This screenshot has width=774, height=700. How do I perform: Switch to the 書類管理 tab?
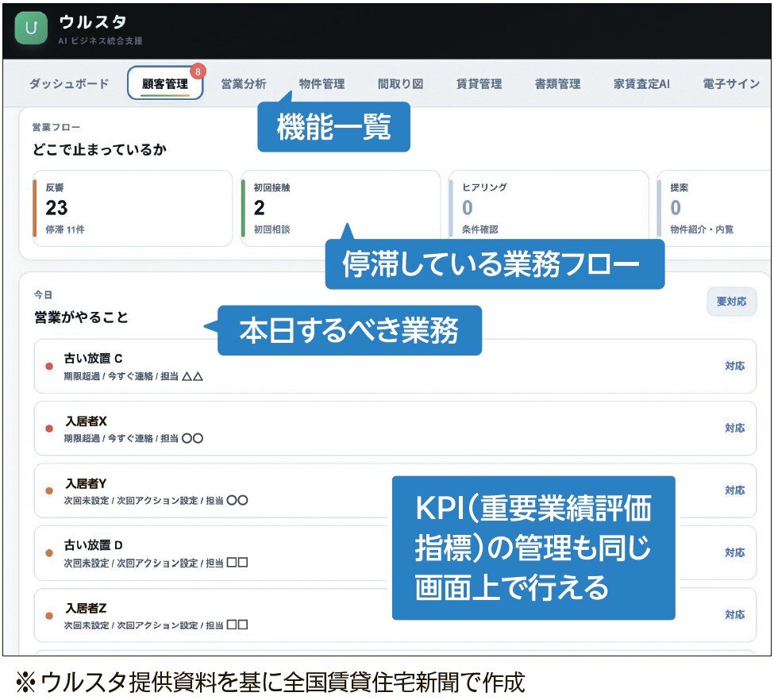coord(558,84)
